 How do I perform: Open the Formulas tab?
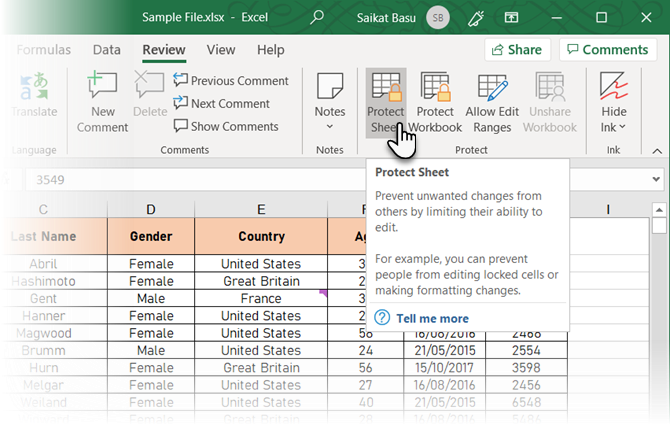click(x=43, y=50)
